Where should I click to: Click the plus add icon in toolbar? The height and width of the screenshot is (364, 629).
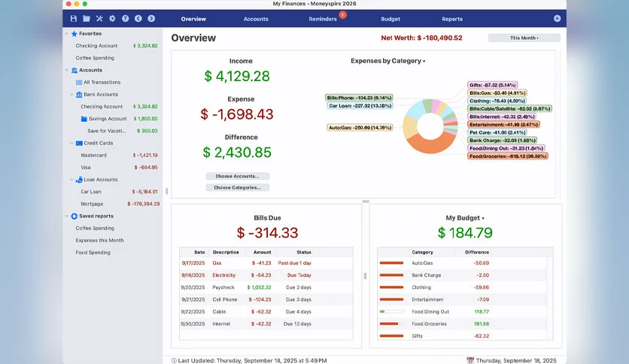(x=558, y=19)
